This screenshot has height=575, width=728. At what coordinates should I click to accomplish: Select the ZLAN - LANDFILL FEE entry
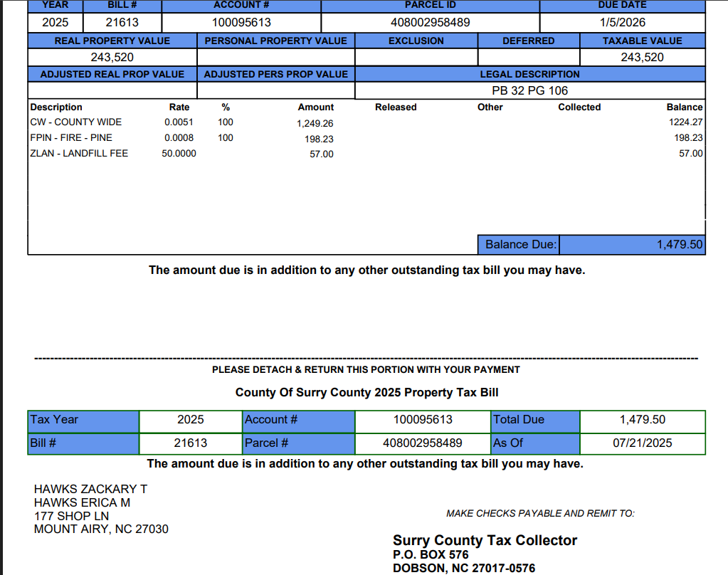click(79, 153)
